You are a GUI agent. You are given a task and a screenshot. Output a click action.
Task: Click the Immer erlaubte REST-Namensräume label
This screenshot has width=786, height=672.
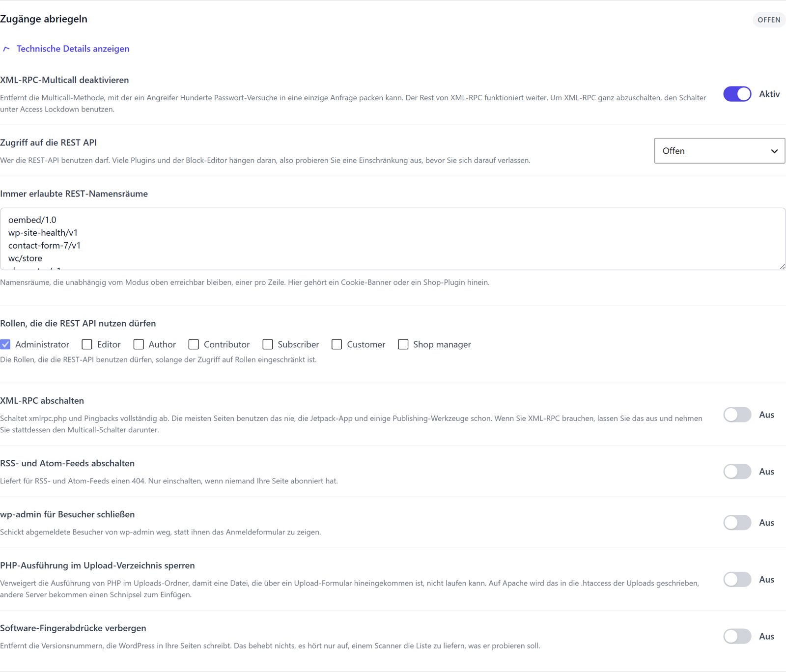[74, 194]
